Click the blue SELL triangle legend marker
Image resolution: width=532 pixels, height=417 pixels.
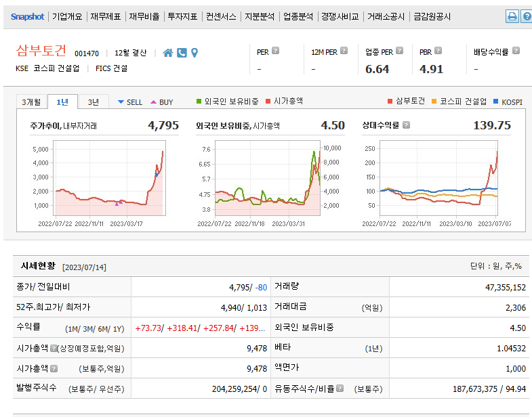(x=121, y=102)
